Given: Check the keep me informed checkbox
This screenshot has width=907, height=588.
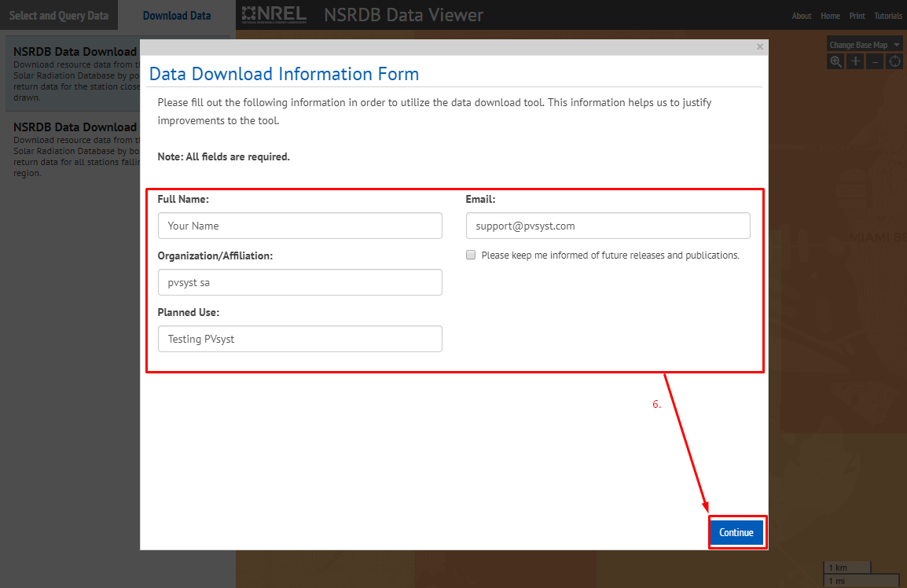Looking at the screenshot, I should coord(471,255).
